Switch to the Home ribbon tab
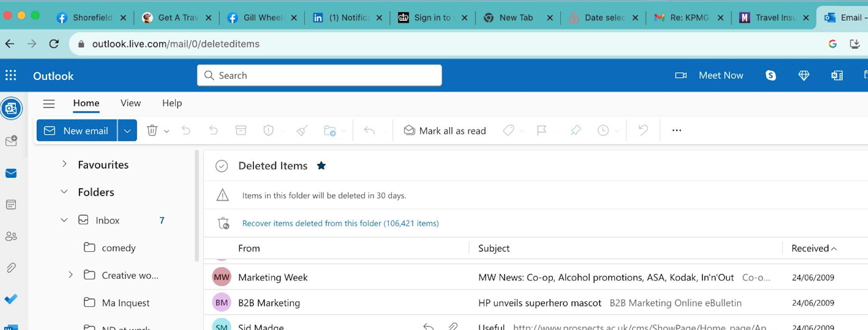The image size is (868, 330). coord(86,103)
